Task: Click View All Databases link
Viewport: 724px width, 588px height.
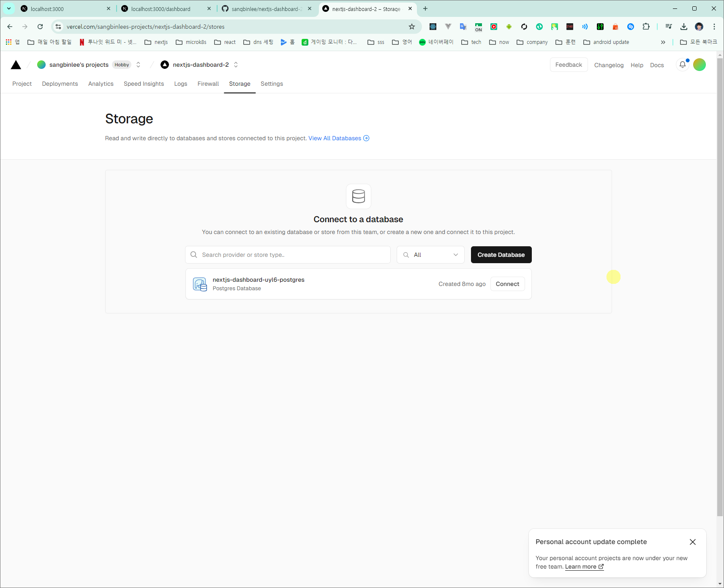Action: tap(339, 138)
